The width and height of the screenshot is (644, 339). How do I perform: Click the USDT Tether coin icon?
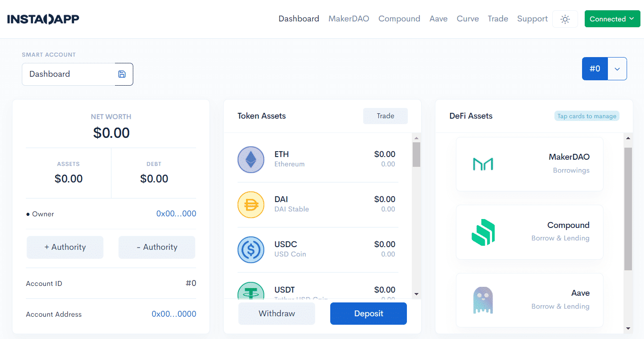click(251, 290)
